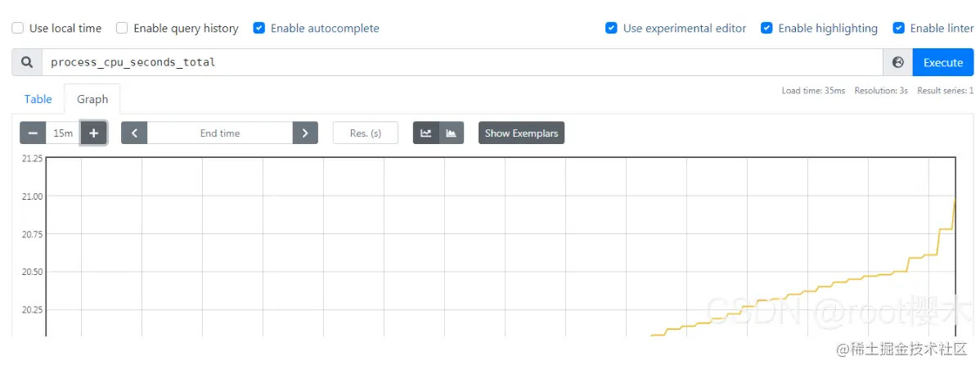Switch to line chart mode
Viewport: 980px width, 370px height.
click(426, 133)
